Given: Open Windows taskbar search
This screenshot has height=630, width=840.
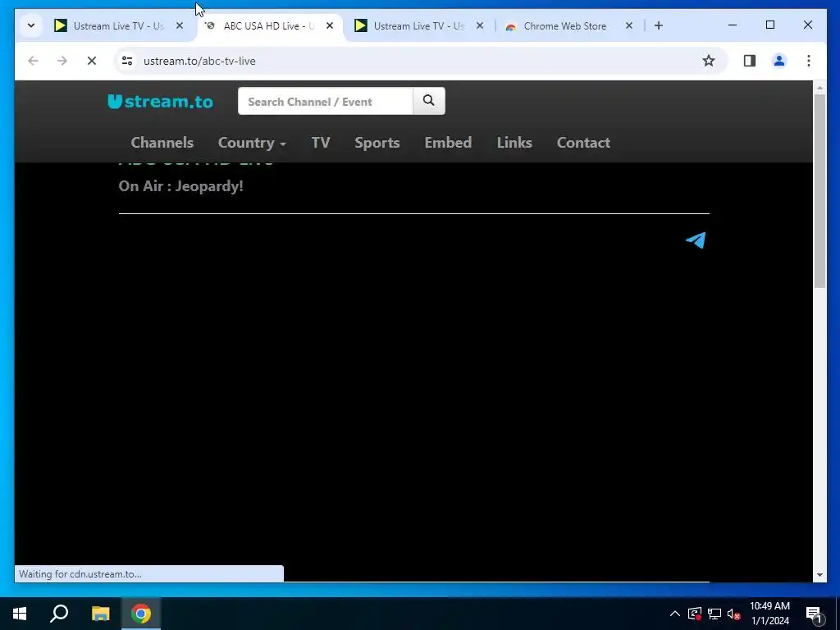Looking at the screenshot, I should (x=59, y=614).
